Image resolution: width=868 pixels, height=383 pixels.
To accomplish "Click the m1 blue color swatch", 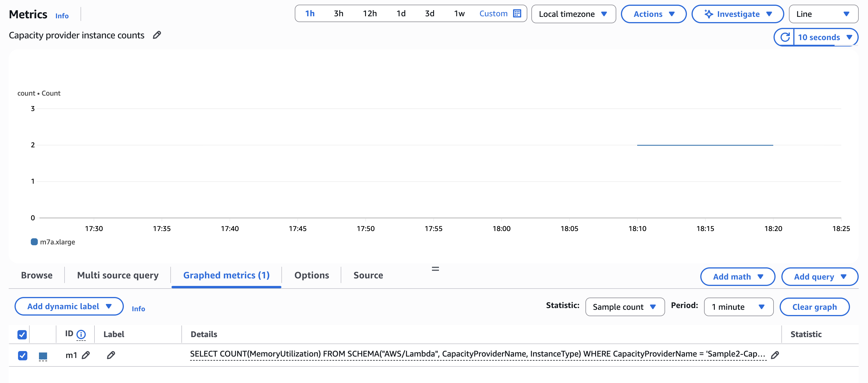I will [43, 355].
